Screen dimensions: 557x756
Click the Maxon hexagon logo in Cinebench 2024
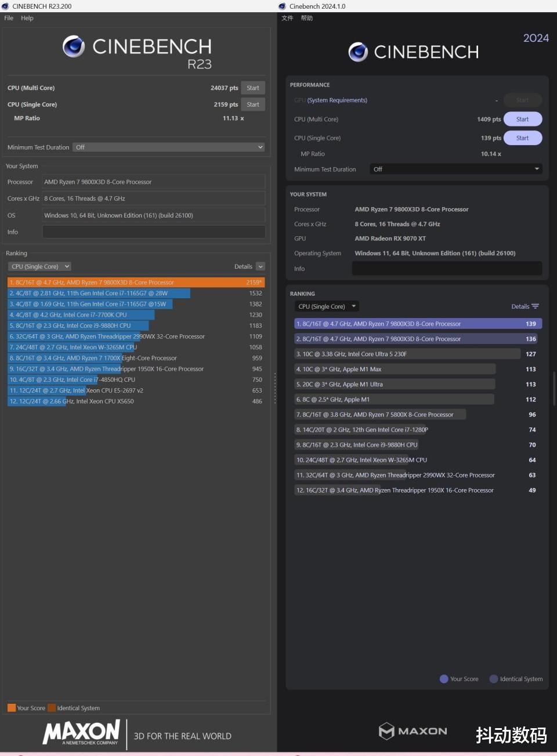point(386,731)
